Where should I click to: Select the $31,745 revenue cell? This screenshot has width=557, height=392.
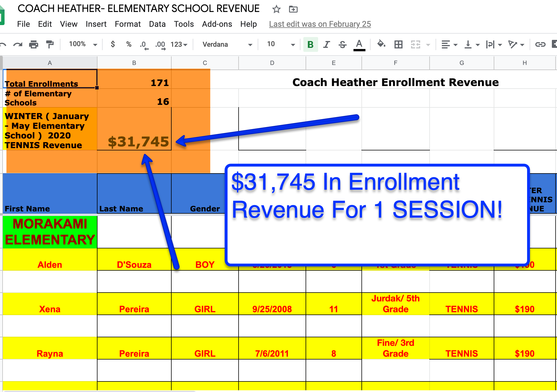134,129
